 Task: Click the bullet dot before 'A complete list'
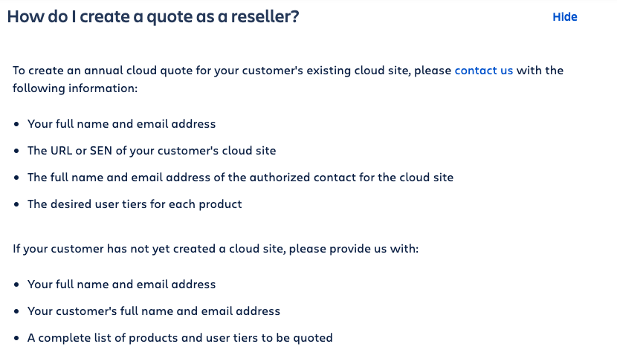point(16,338)
